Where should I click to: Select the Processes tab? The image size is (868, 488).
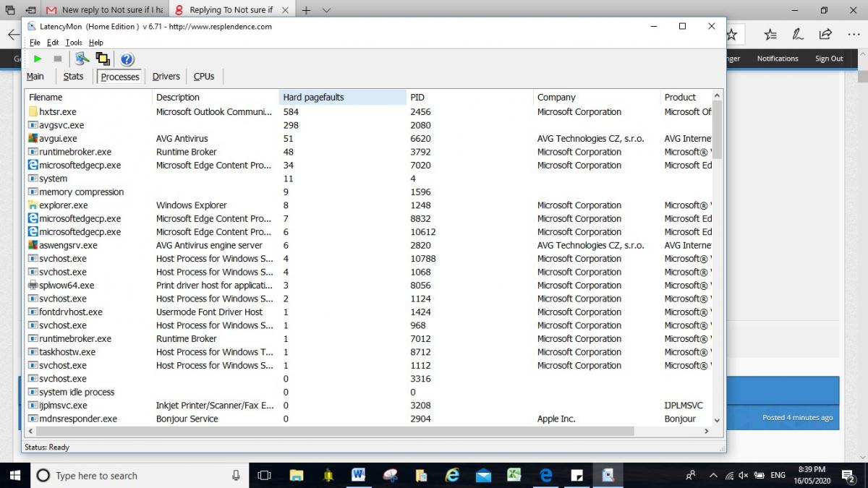point(119,77)
